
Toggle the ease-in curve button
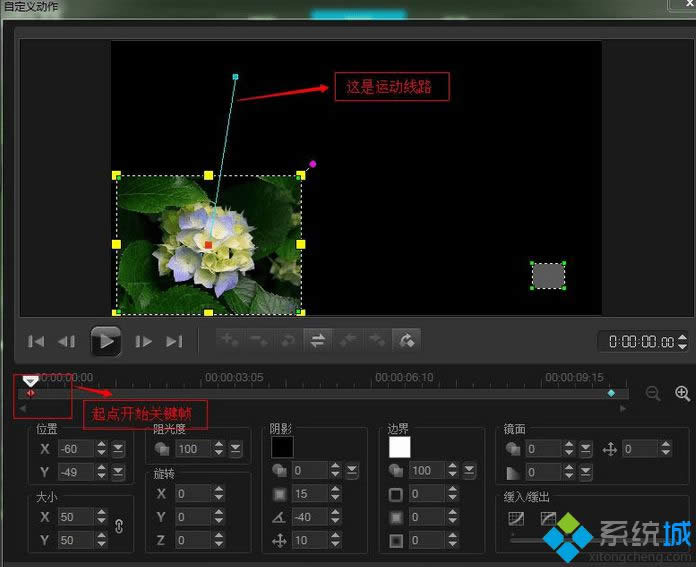pyautogui.click(x=517, y=519)
